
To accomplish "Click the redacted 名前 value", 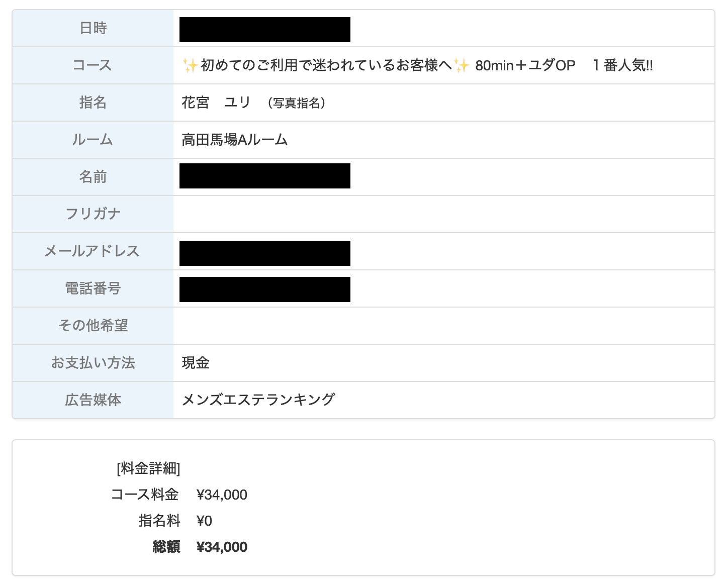I will (264, 176).
